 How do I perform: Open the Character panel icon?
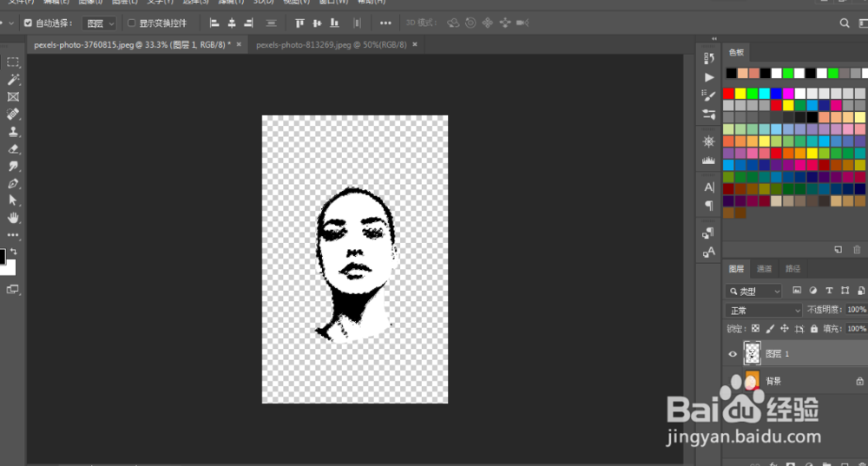click(709, 187)
